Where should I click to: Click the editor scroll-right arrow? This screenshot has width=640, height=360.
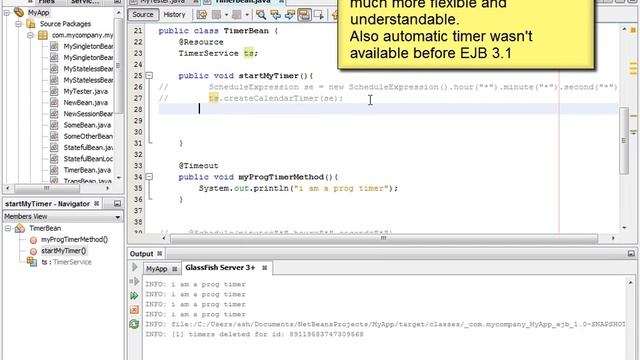point(613,238)
